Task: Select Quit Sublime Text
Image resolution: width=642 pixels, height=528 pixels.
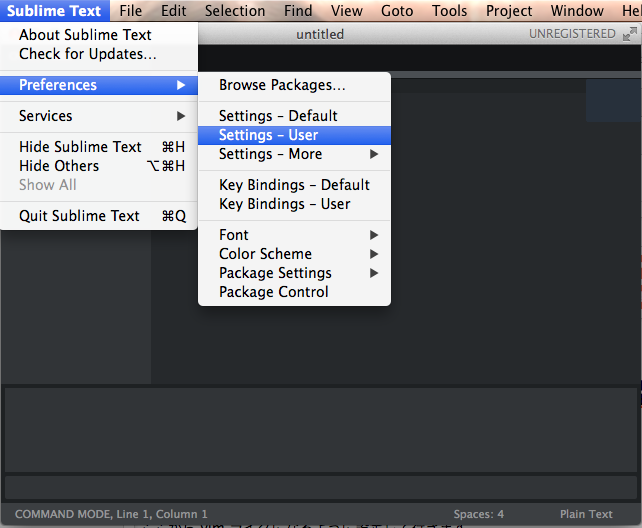Action: click(99, 216)
